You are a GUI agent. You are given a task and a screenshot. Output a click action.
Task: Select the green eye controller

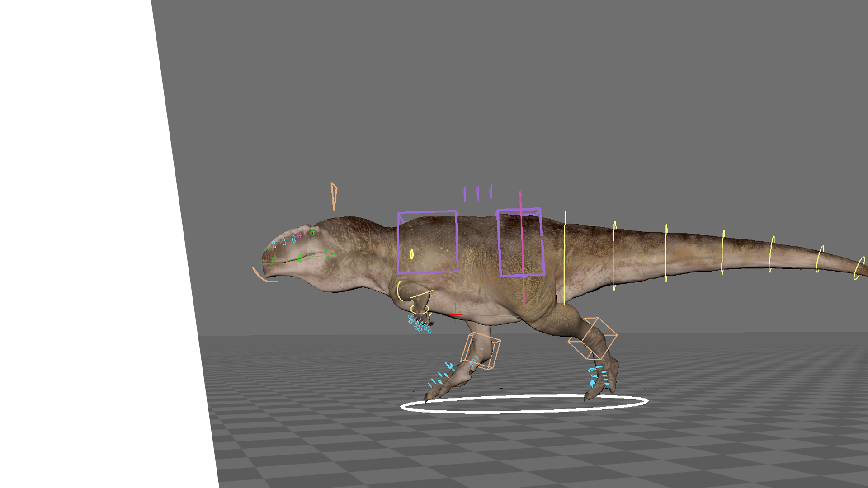tap(312, 233)
